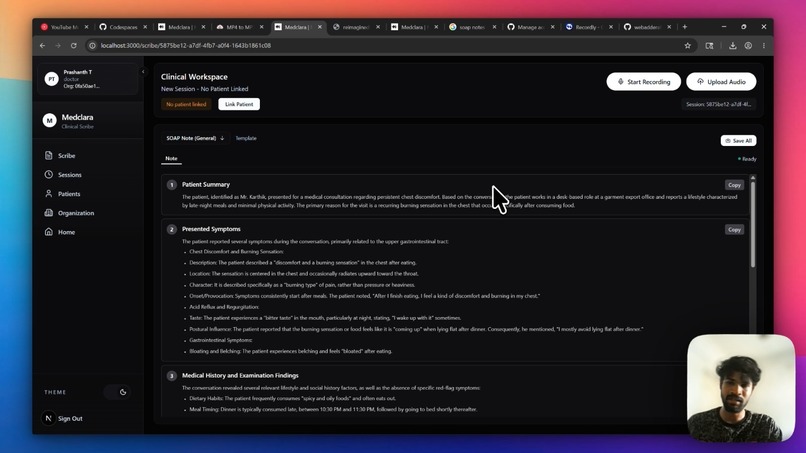Switch to the YouTube tab

[x=64, y=27]
